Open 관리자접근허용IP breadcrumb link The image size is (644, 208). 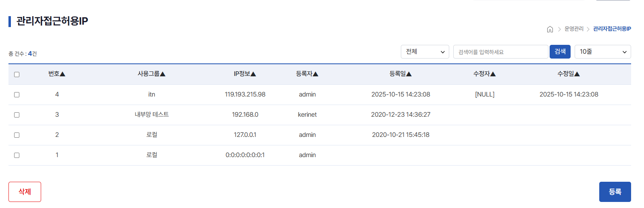(x=612, y=29)
